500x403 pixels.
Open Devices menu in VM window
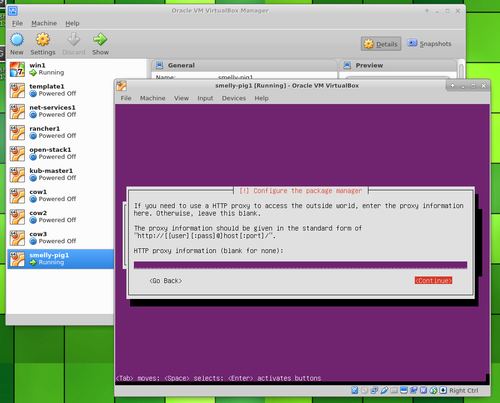click(234, 98)
